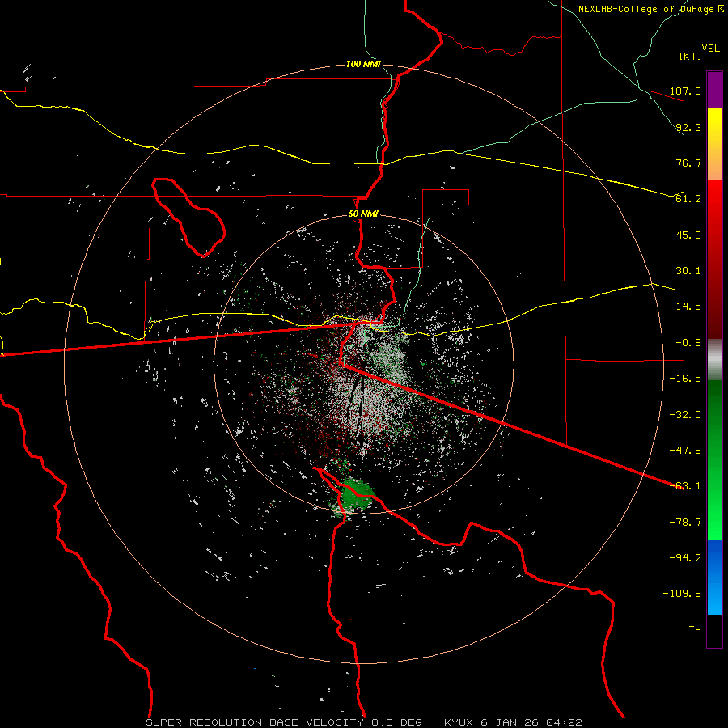Image resolution: width=728 pixels, height=728 pixels.
Task: Pick the yellow segment of the velocity scale
Action: tap(714, 144)
